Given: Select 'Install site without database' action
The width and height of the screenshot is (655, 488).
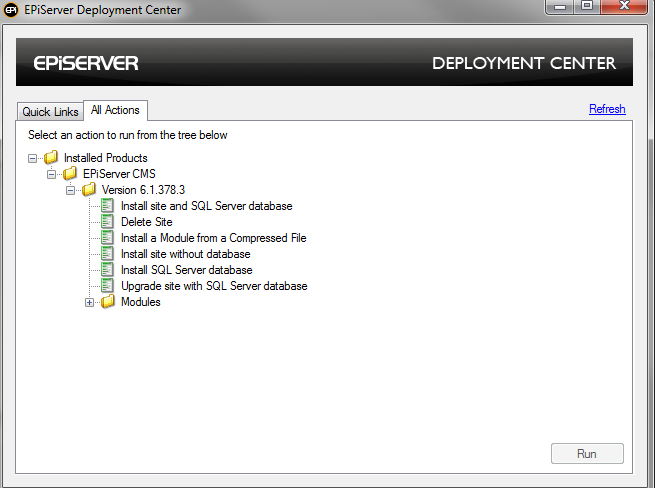Looking at the screenshot, I should [x=185, y=254].
